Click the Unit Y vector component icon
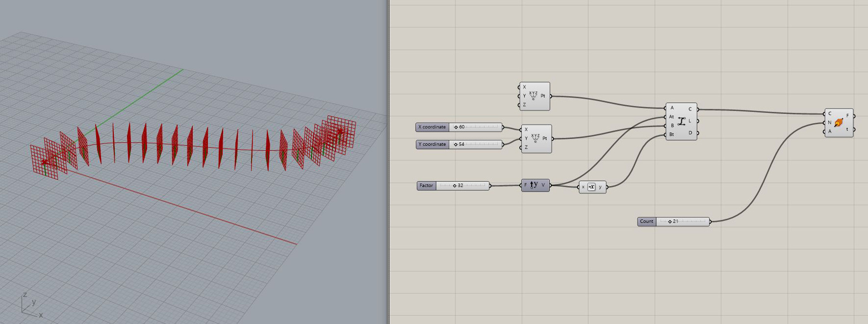The width and height of the screenshot is (868, 324). (x=534, y=185)
